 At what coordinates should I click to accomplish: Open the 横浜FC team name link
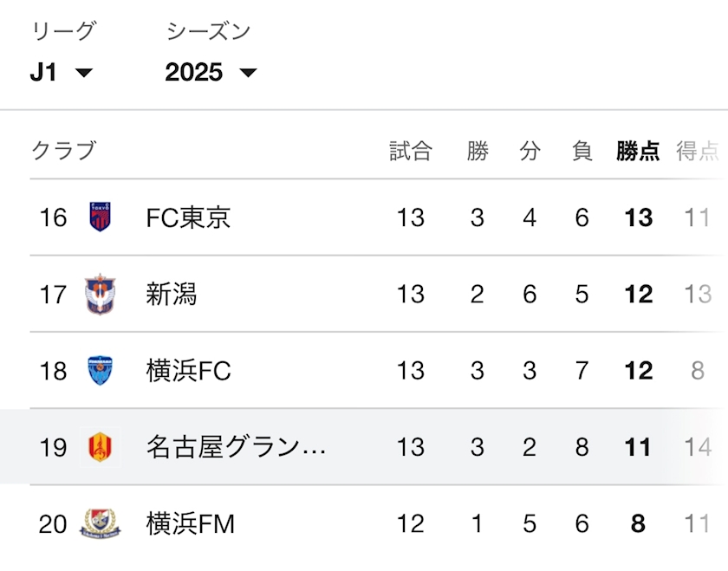click(x=188, y=371)
